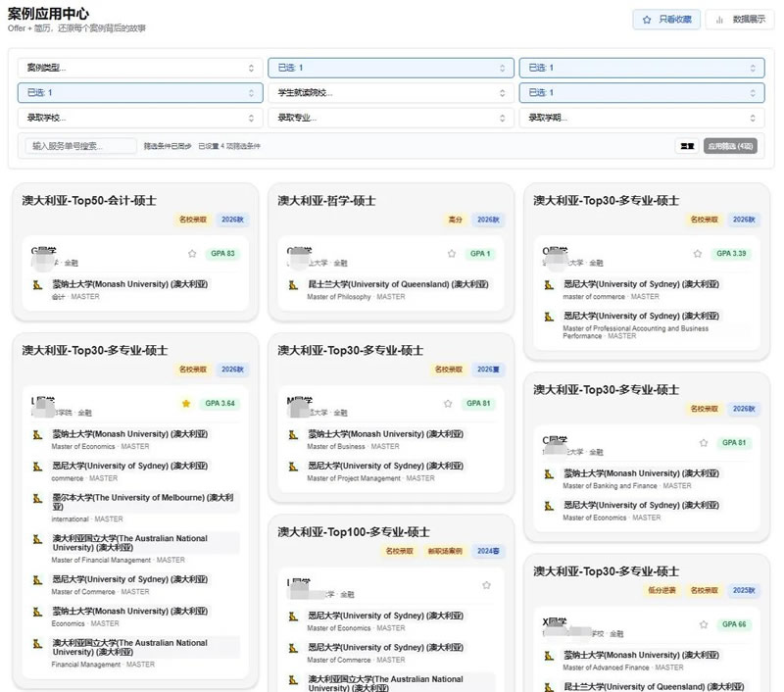Click Monash crest beside Master of Business entry

click(x=293, y=434)
